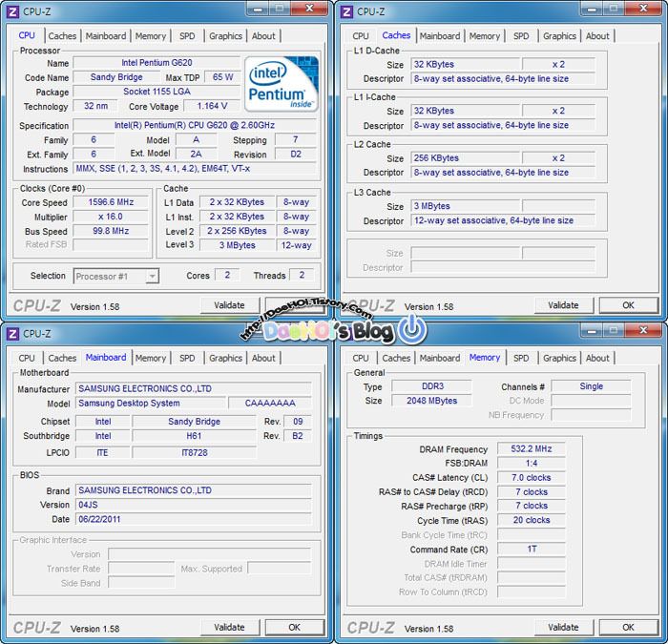Select Graphics tab in the Mainboard window

[225, 358]
